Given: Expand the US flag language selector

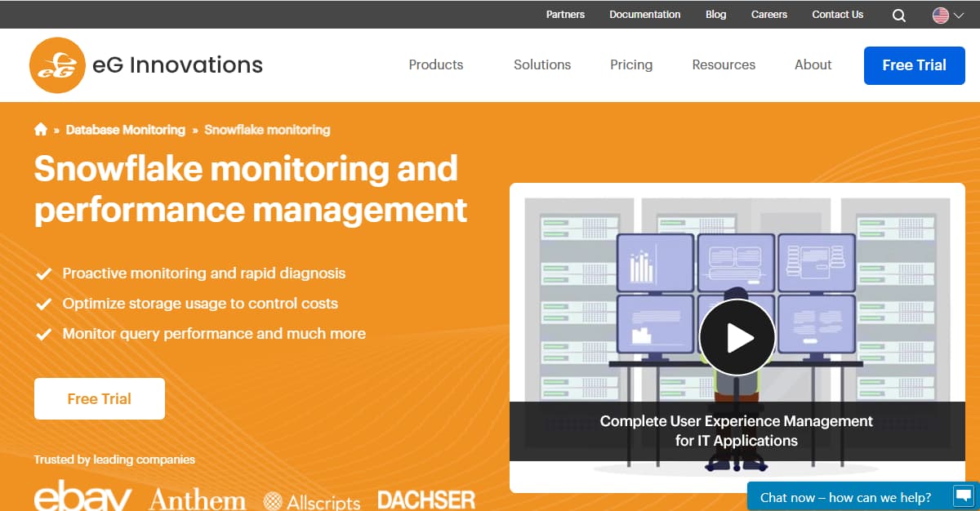Looking at the screenshot, I should point(947,15).
